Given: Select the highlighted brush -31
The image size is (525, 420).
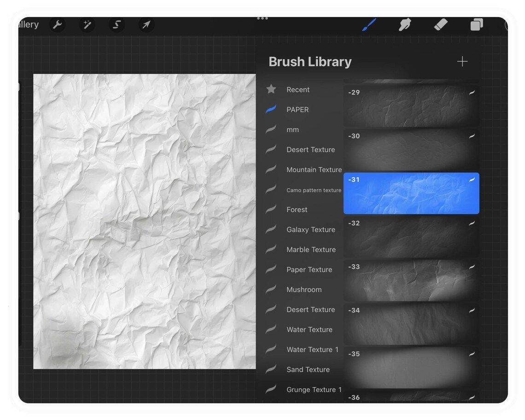Looking at the screenshot, I should (411, 193).
